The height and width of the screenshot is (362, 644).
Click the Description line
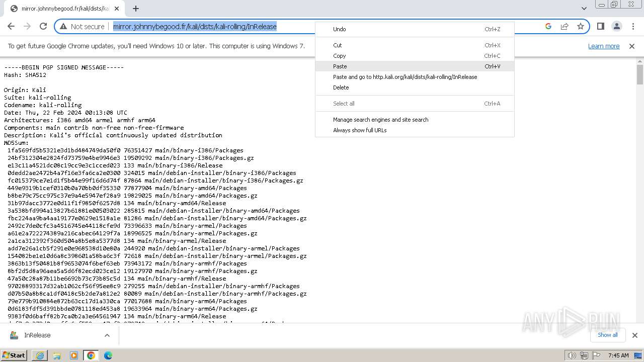point(113,135)
